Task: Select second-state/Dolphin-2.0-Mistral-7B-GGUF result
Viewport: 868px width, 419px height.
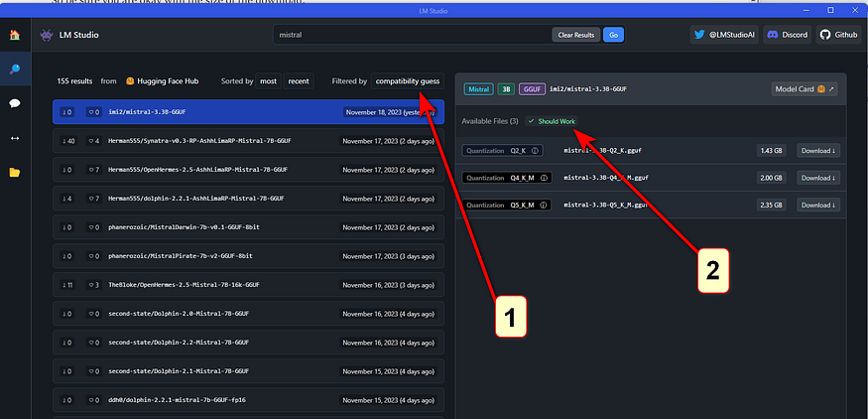Action: click(x=248, y=314)
